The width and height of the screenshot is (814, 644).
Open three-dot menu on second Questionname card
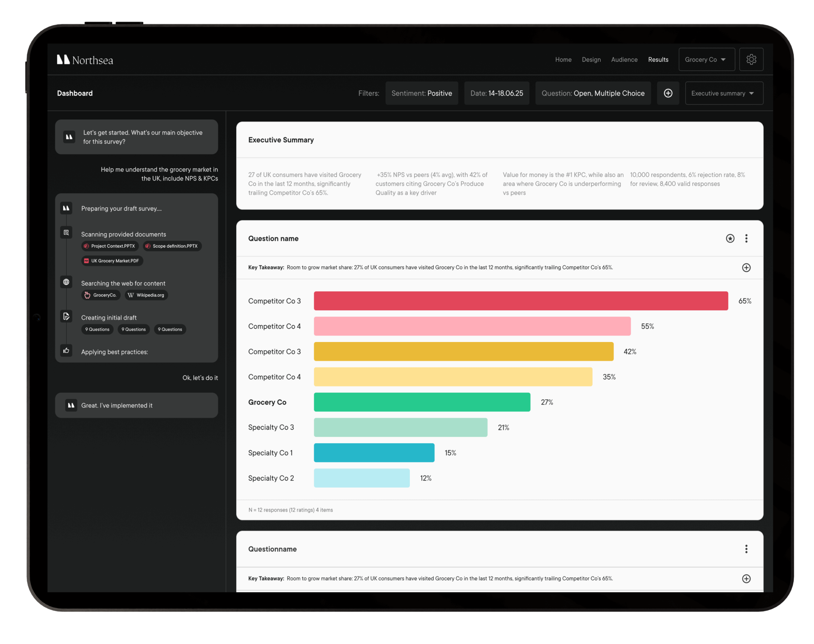pos(746,549)
